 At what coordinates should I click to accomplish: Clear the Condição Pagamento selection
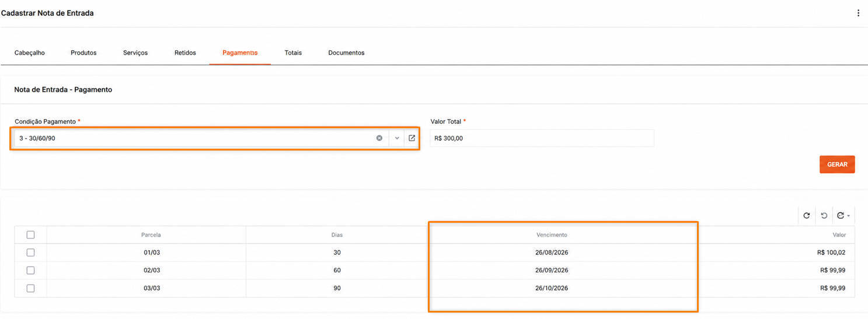coord(379,138)
